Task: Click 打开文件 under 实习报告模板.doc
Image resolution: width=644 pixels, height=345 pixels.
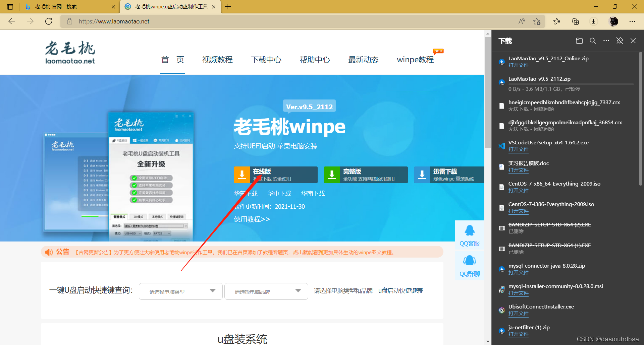Action: point(518,170)
